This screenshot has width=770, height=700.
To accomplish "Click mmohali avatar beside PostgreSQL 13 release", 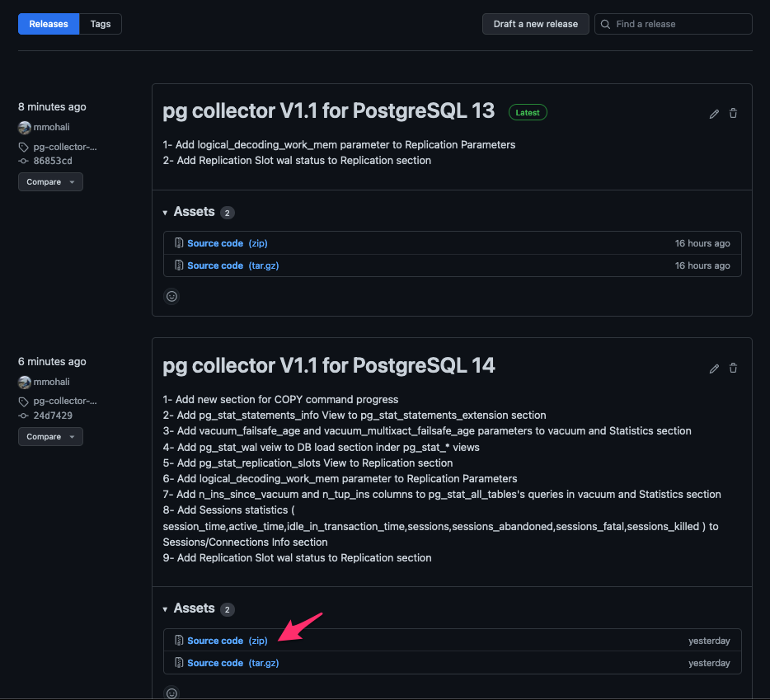I will click(25, 128).
